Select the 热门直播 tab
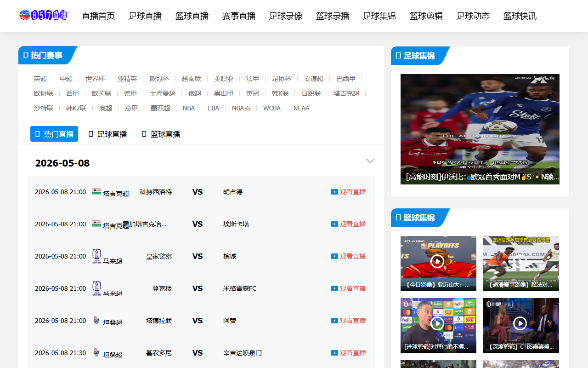The height and width of the screenshot is (368, 588). pyautogui.click(x=54, y=134)
